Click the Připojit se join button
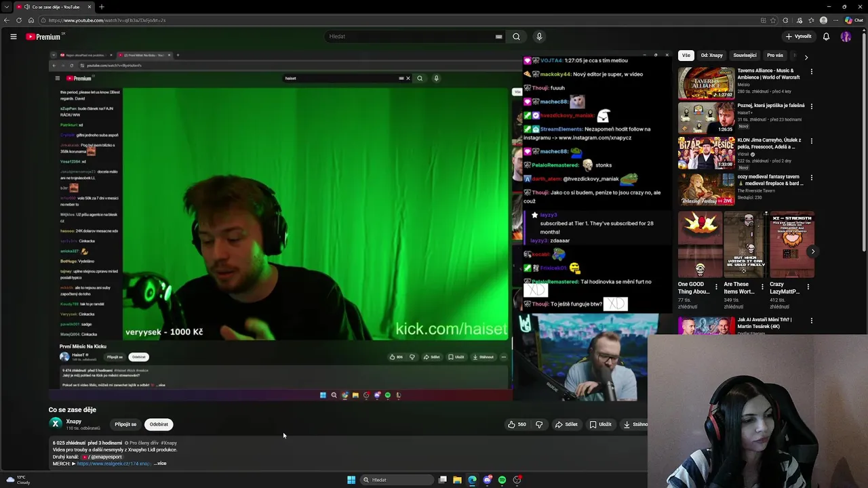The width and height of the screenshot is (868, 488). (125, 424)
